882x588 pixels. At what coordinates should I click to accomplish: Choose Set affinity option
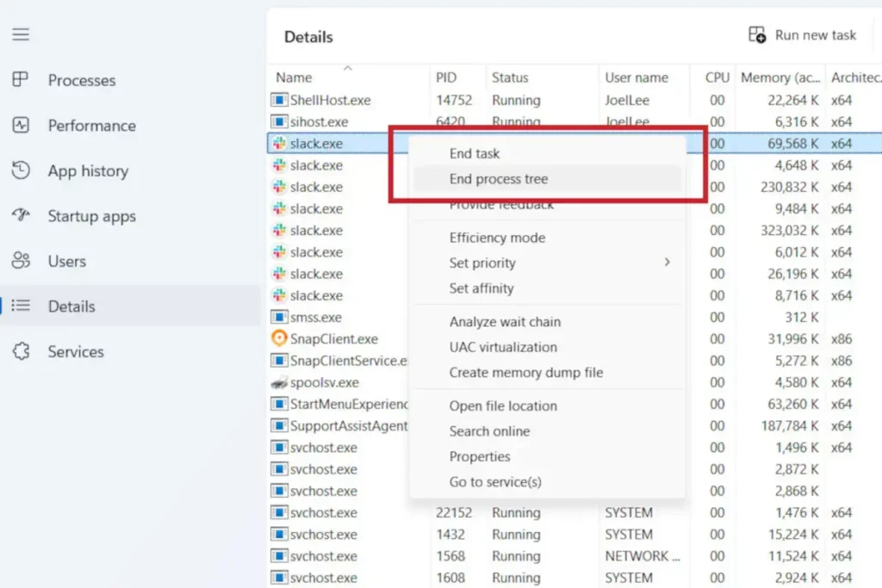(547, 288)
